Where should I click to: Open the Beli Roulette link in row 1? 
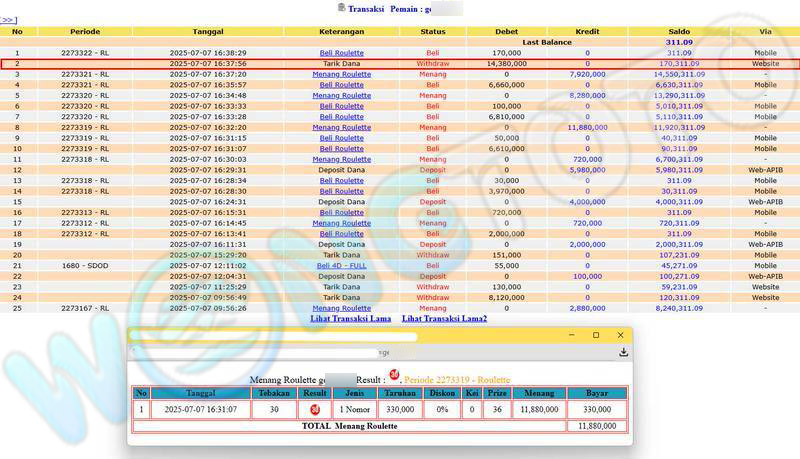pyautogui.click(x=341, y=52)
